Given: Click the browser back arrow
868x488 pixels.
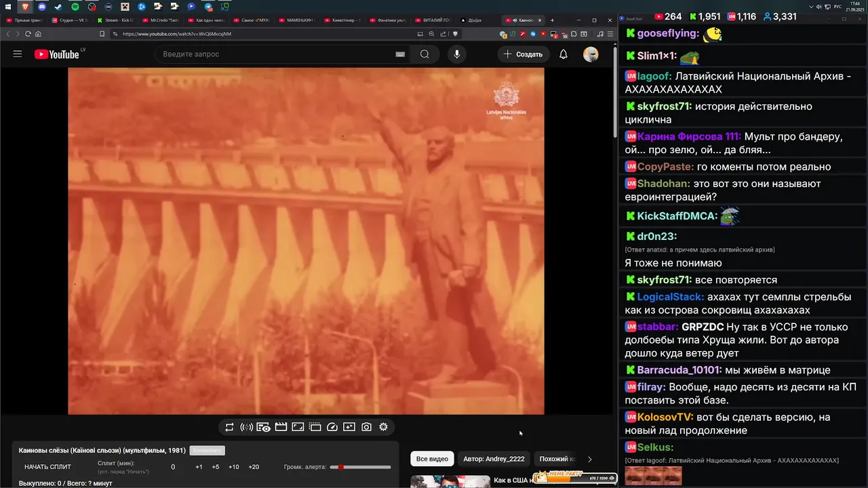Looking at the screenshot, I should (8, 34).
